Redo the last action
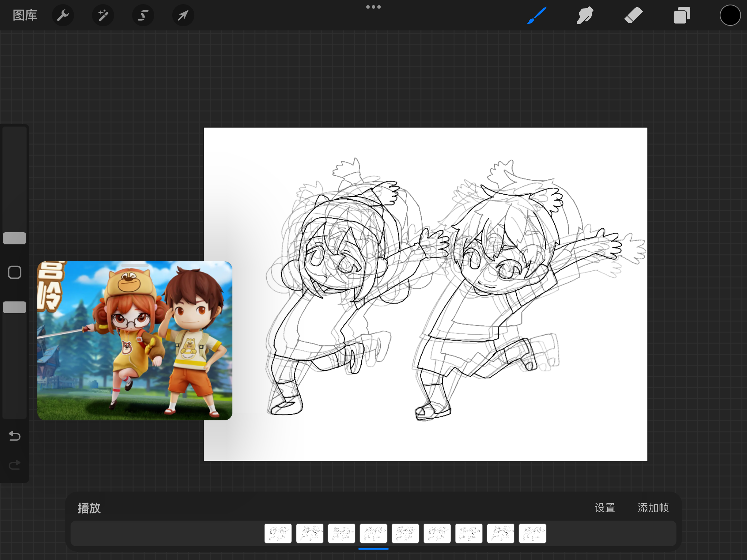Image resolution: width=747 pixels, height=560 pixels. (x=15, y=465)
